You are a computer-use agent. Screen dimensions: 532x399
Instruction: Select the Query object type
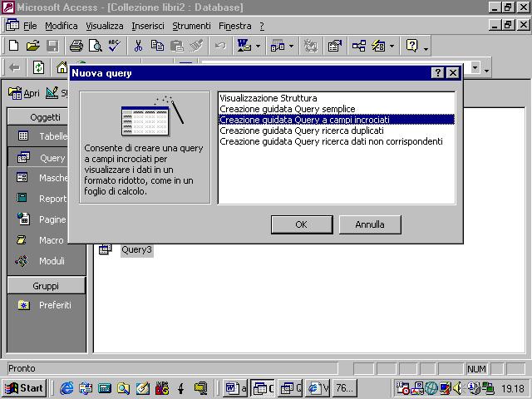click(x=42, y=158)
